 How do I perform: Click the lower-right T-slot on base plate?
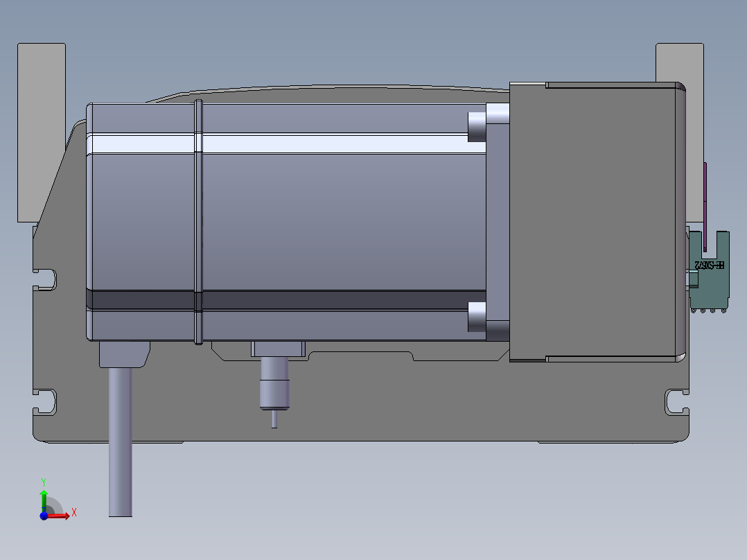click(677, 402)
